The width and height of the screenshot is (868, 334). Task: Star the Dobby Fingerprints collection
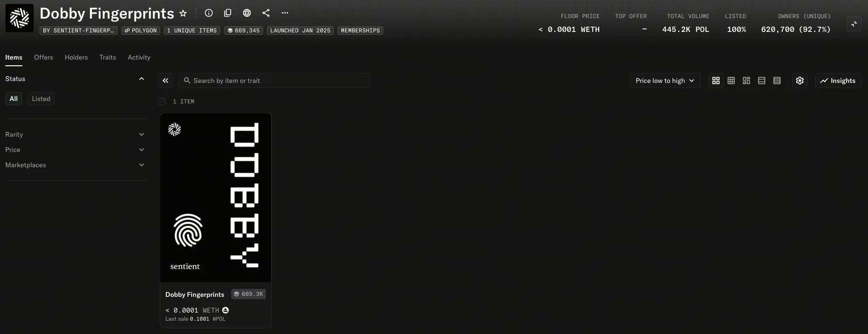(183, 13)
